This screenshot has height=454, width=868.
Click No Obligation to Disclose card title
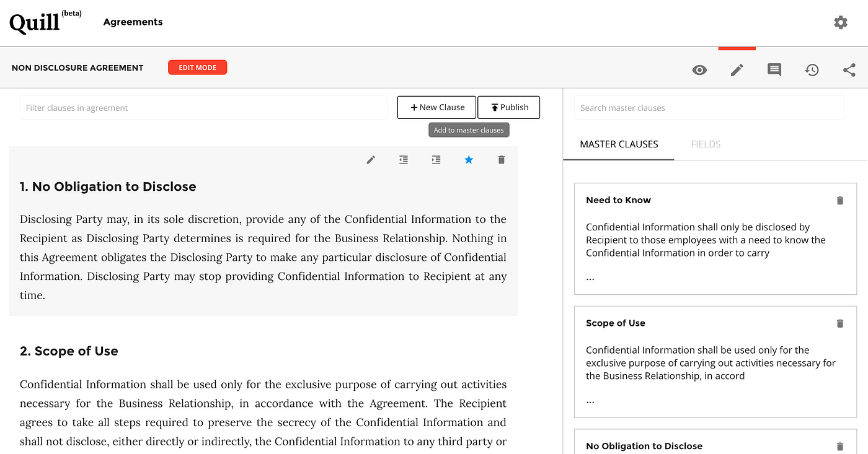point(644,446)
